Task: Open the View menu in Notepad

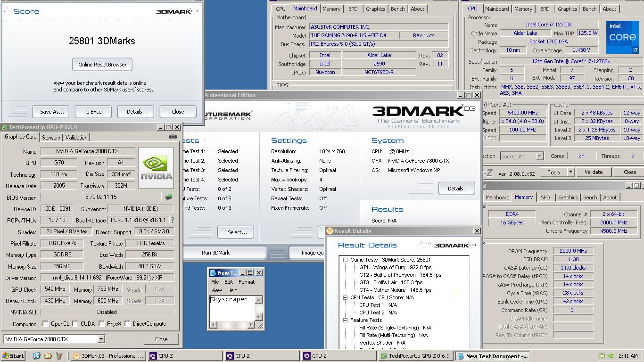Action: pyautogui.click(x=216, y=290)
